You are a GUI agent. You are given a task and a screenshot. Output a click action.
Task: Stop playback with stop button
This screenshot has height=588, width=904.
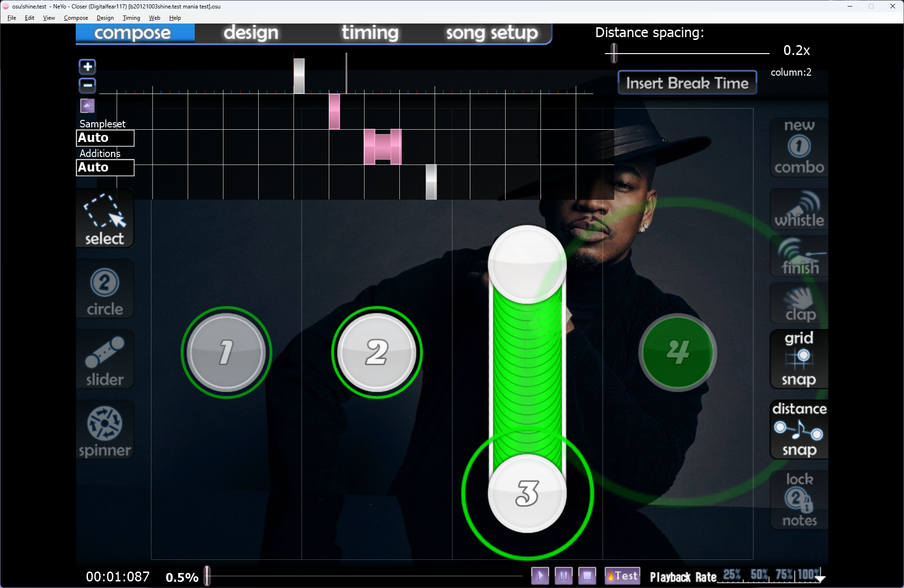[x=587, y=575]
